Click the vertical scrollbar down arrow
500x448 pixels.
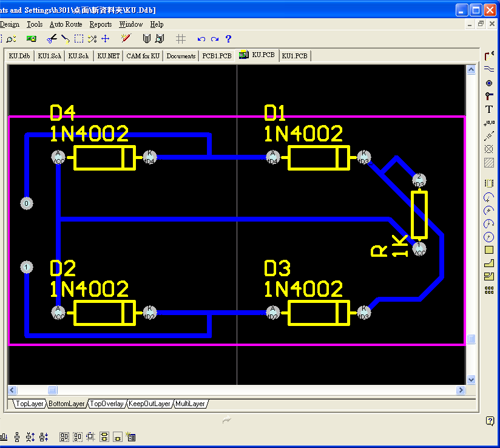[471, 379]
